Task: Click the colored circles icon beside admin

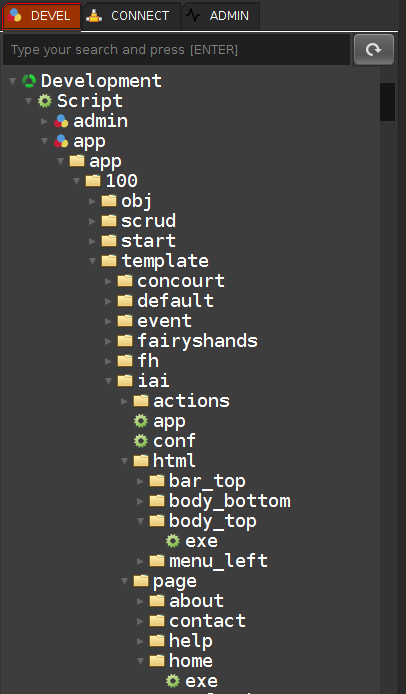Action: click(x=61, y=121)
